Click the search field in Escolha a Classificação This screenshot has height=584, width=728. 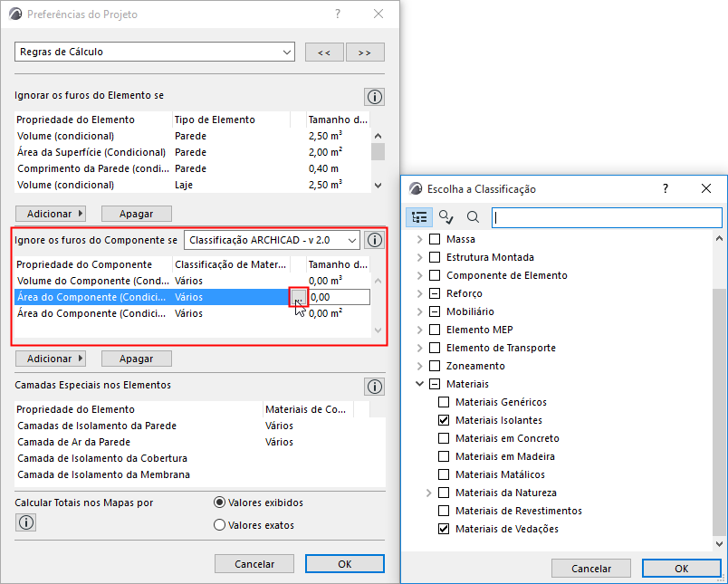(x=607, y=217)
